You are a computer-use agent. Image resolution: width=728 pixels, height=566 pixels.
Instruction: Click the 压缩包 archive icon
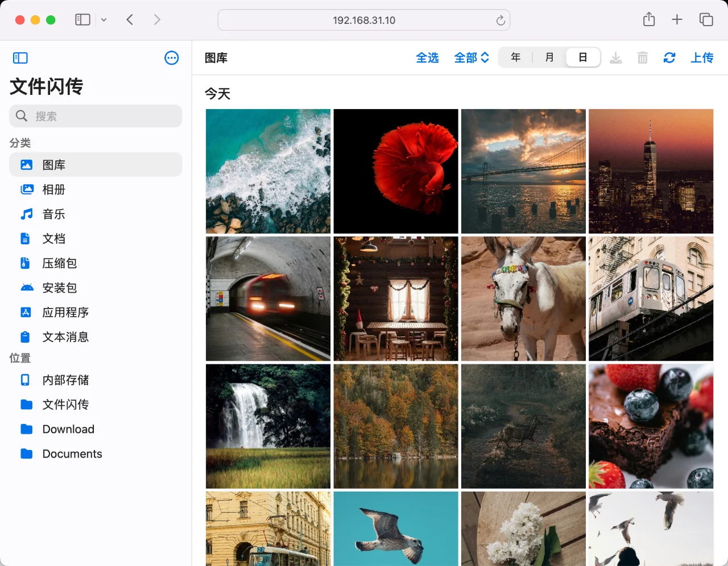pyautogui.click(x=26, y=263)
